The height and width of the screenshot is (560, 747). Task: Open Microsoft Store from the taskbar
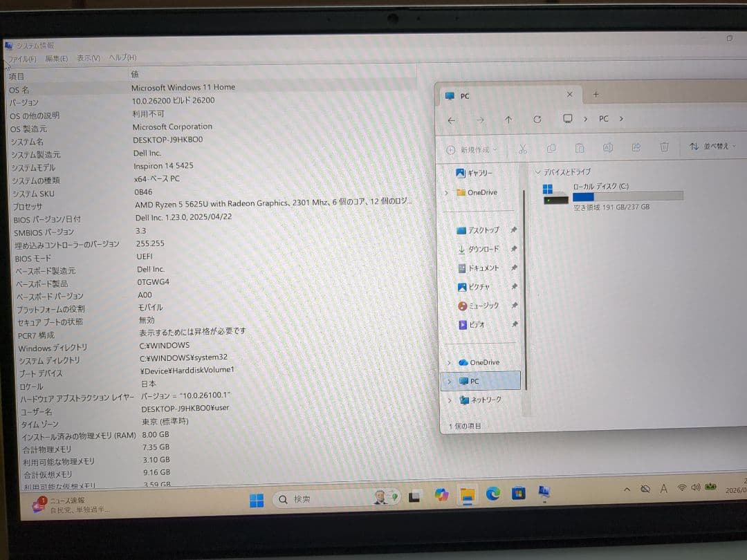[518, 494]
